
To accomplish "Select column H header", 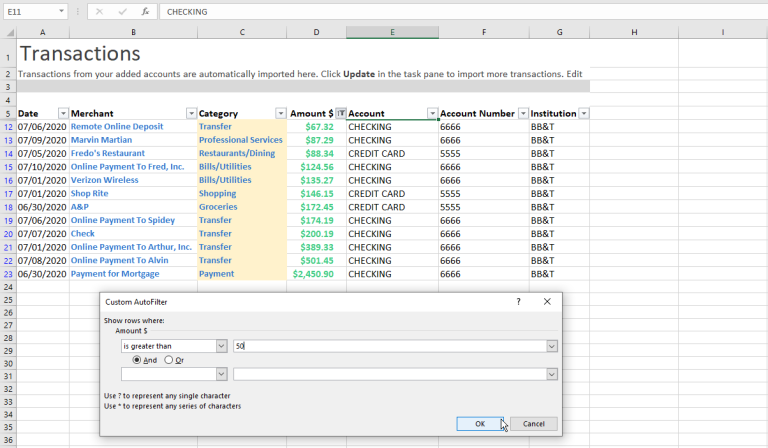I will coord(634,32).
